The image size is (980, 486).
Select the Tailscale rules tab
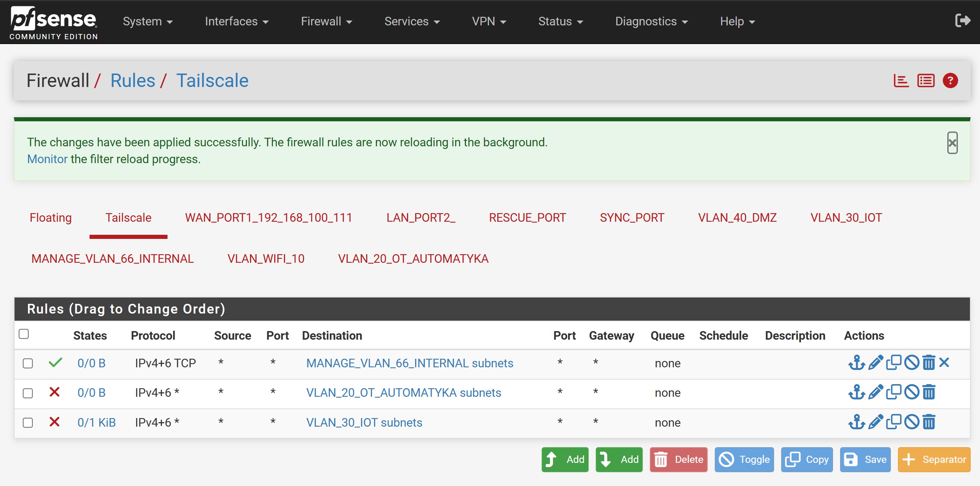click(x=128, y=218)
